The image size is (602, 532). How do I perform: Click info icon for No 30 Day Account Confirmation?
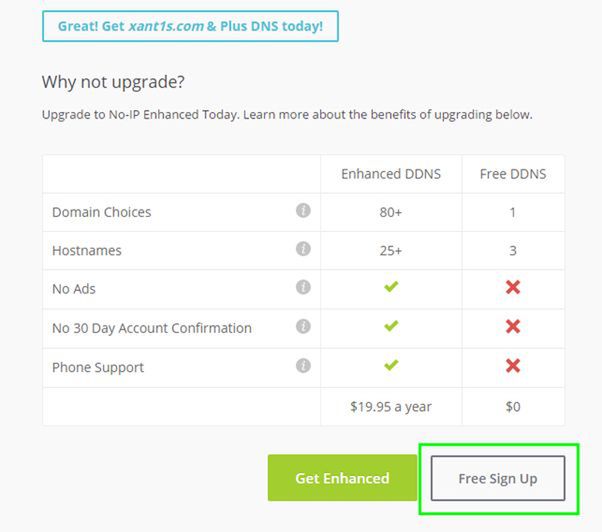[303, 327]
